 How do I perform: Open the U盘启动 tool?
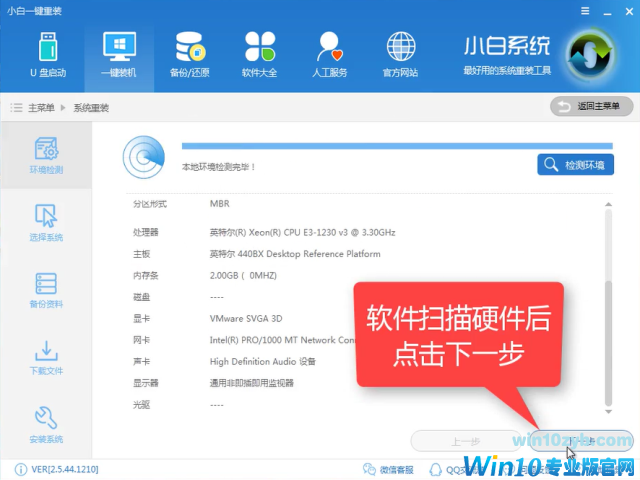[x=48, y=55]
